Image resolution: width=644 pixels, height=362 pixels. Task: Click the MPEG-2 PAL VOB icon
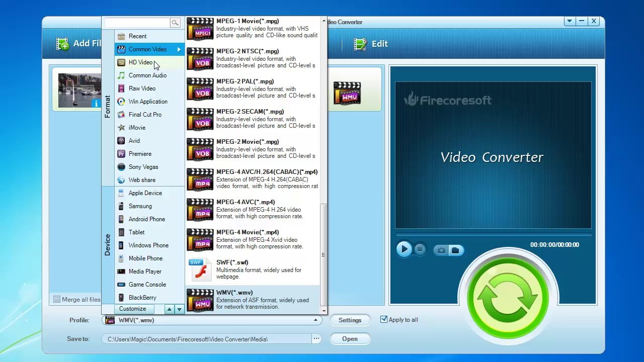coord(200,89)
